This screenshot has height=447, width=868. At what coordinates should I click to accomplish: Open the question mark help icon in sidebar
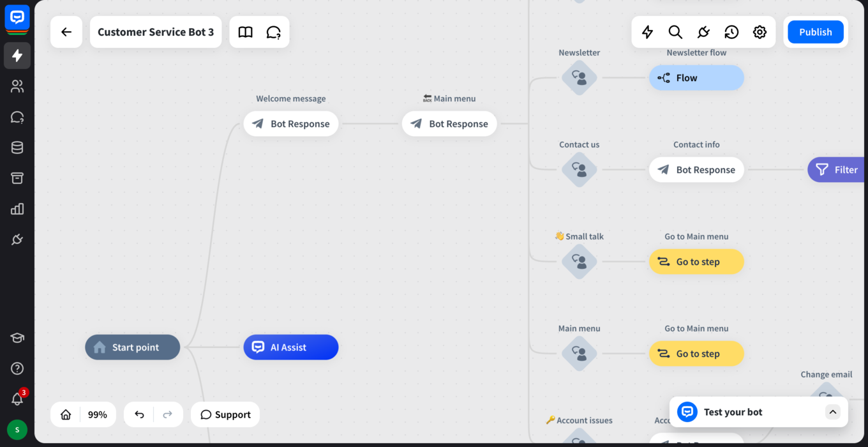pyautogui.click(x=17, y=368)
